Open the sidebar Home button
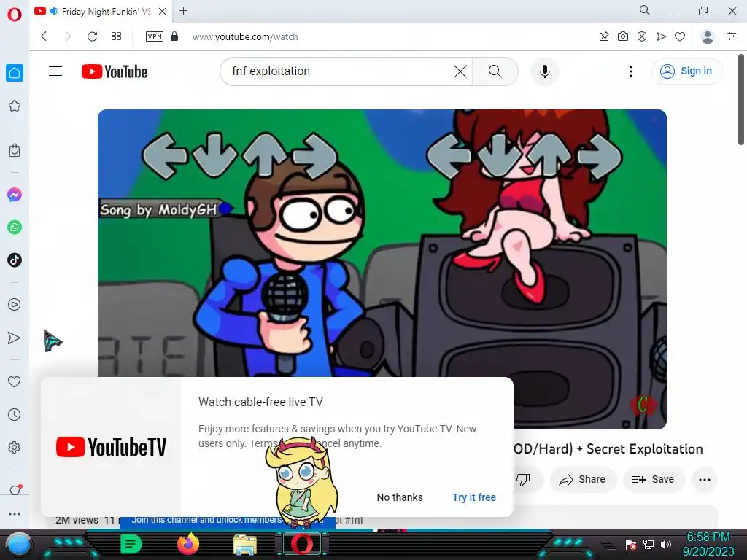The image size is (747, 560). point(15,73)
